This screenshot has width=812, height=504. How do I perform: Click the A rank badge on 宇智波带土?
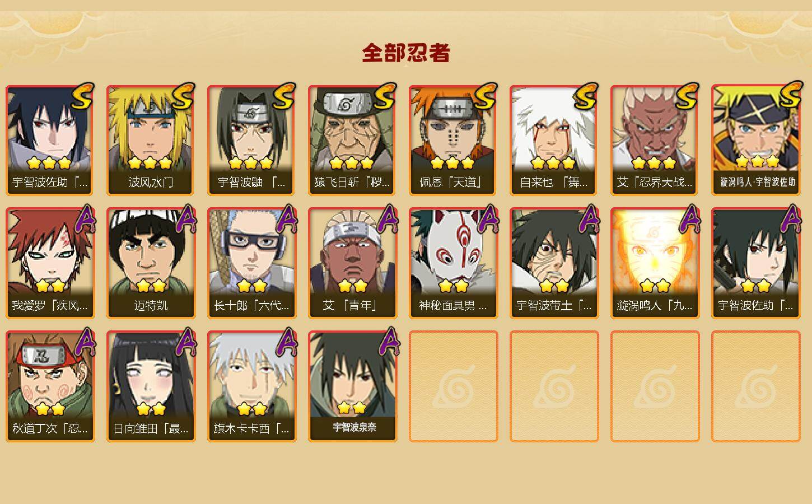click(x=588, y=218)
